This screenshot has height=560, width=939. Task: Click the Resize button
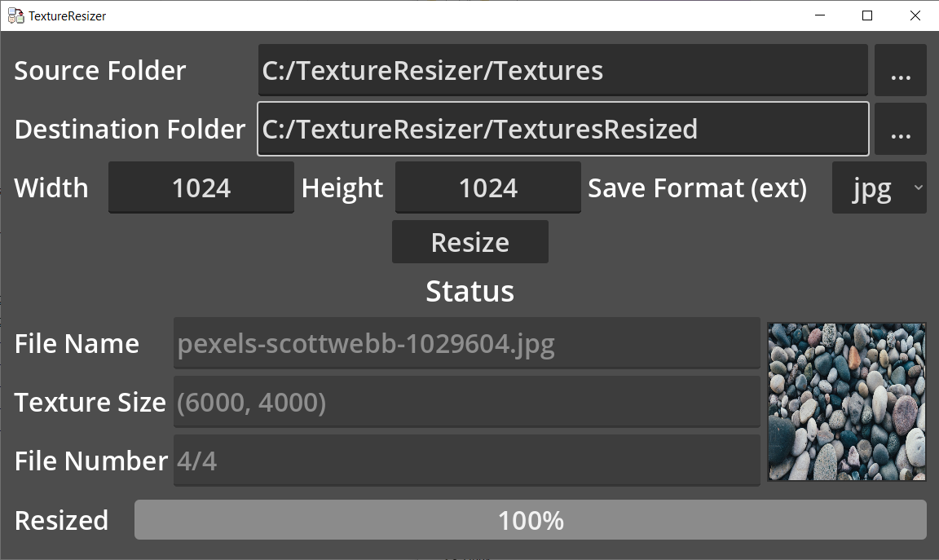[x=470, y=242]
